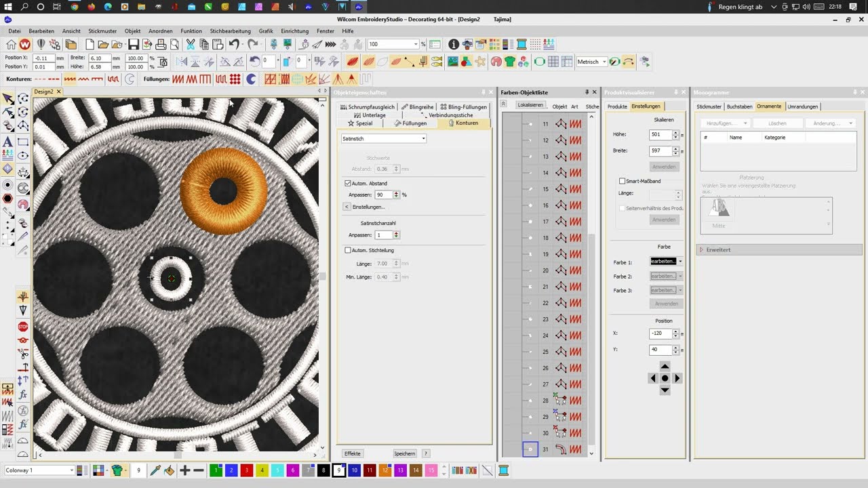Image resolution: width=868 pixels, height=488 pixels.
Task: Select the Buchstaben tab in Monogramme
Action: pyautogui.click(x=739, y=106)
